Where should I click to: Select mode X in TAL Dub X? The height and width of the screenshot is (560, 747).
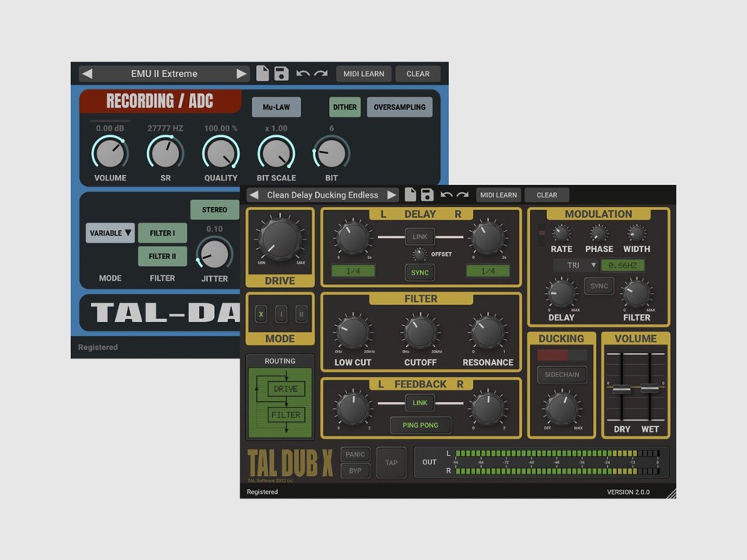(261, 313)
